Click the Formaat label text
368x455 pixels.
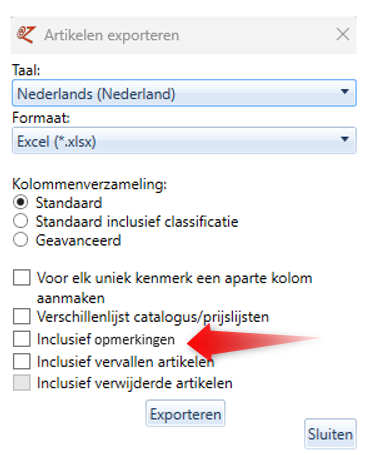[41, 118]
